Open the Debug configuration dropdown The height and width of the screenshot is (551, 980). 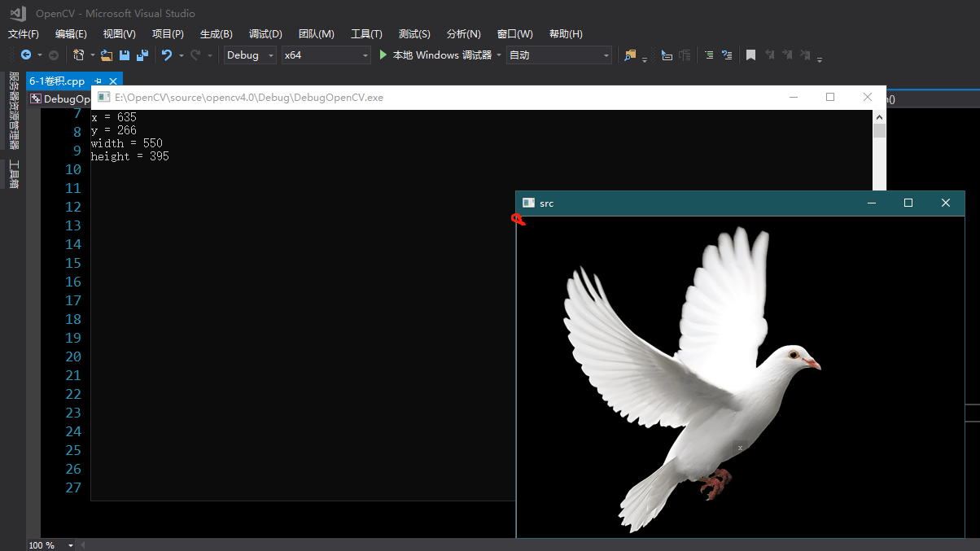pyautogui.click(x=248, y=55)
